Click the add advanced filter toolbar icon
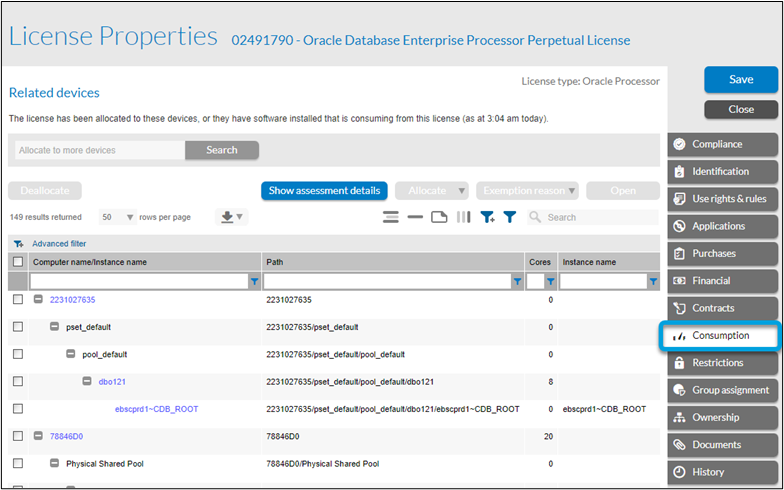 tap(487, 217)
